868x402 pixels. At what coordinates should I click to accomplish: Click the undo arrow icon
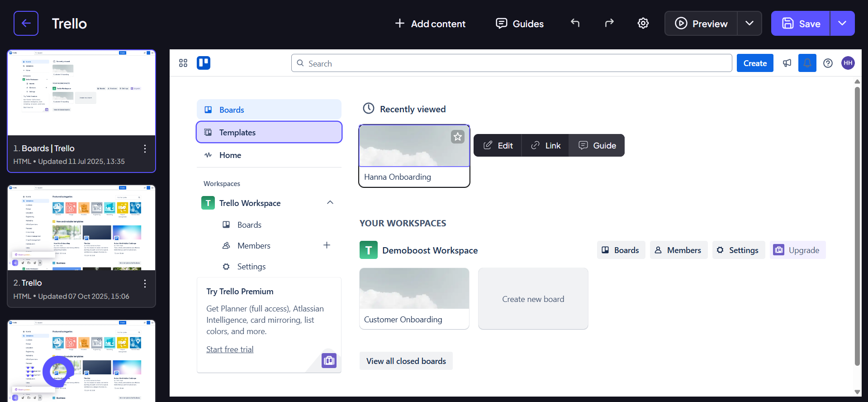[x=575, y=23]
